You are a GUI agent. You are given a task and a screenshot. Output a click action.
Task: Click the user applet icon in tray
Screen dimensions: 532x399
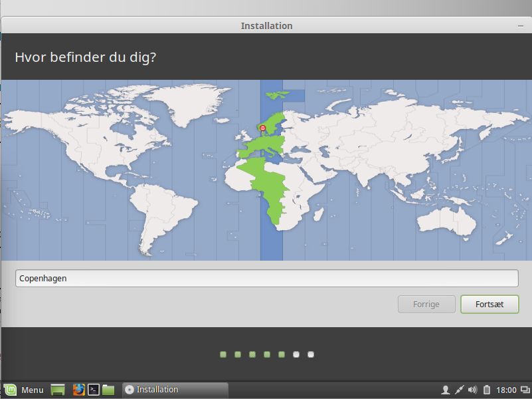446,390
